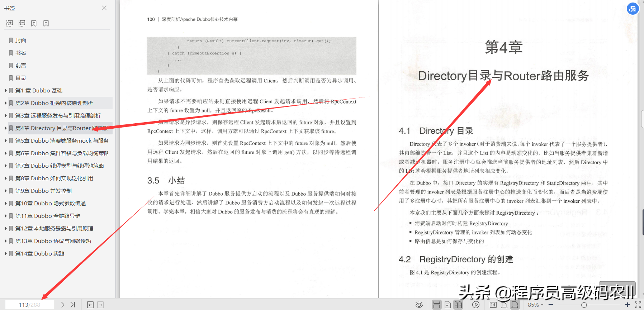Open the 书名 bookmark
This screenshot has width=644, height=310.
pos(21,53)
